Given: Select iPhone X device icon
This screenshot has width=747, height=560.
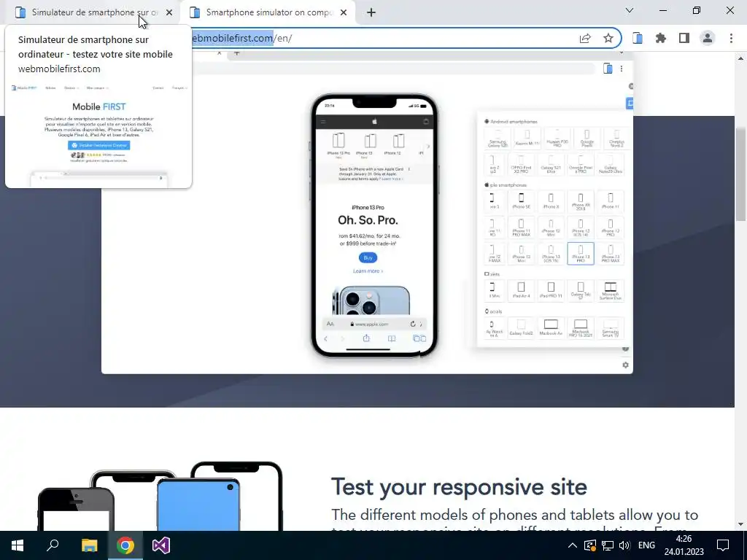Looking at the screenshot, I should (551, 201).
